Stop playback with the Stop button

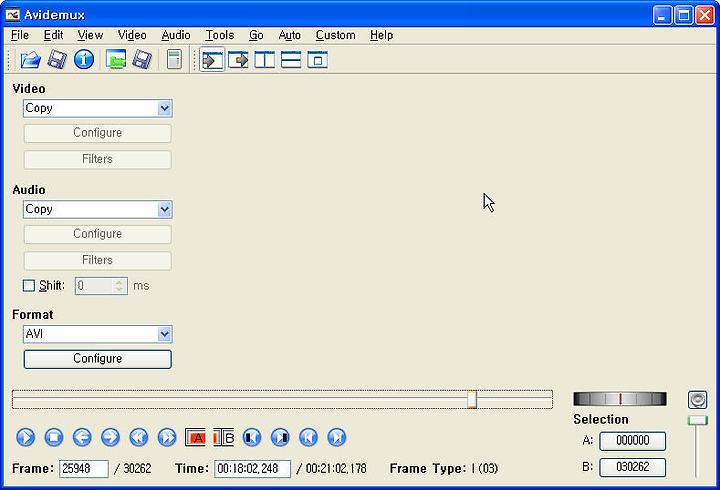[x=54, y=437]
